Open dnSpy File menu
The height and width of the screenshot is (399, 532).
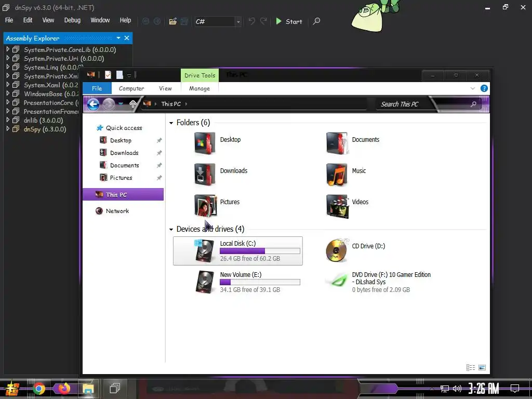(x=9, y=20)
